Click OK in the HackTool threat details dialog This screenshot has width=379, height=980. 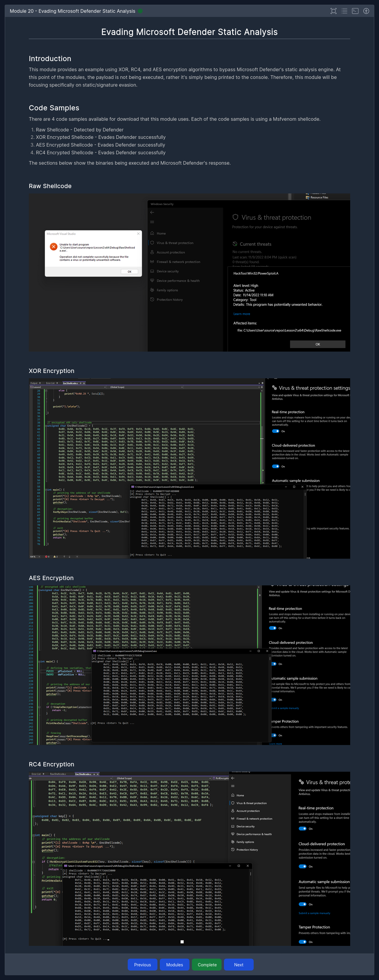[318, 344]
